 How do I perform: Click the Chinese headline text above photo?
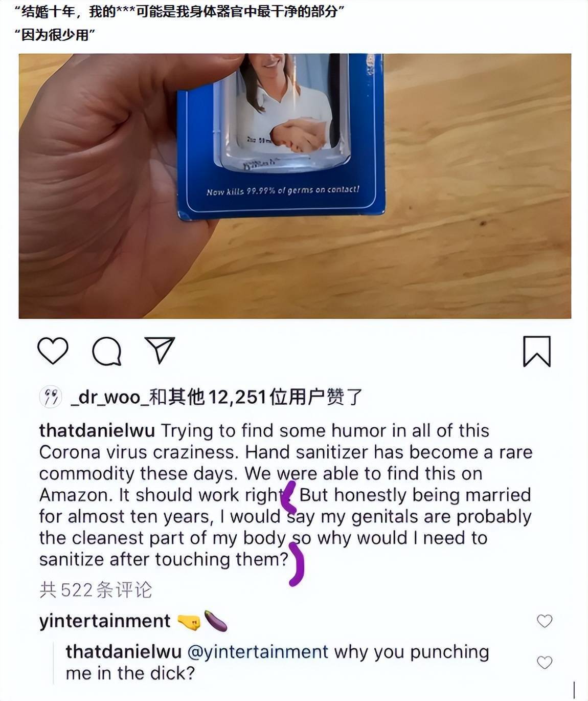(179, 21)
